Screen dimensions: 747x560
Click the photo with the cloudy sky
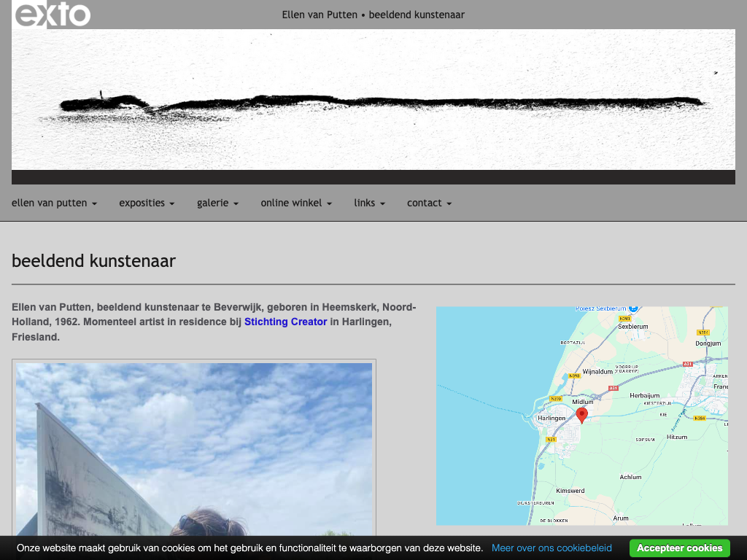194,448
